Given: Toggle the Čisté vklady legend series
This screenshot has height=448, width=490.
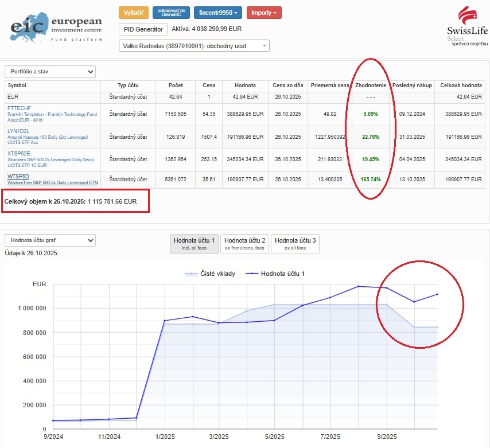Looking at the screenshot, I should (209, 274).
